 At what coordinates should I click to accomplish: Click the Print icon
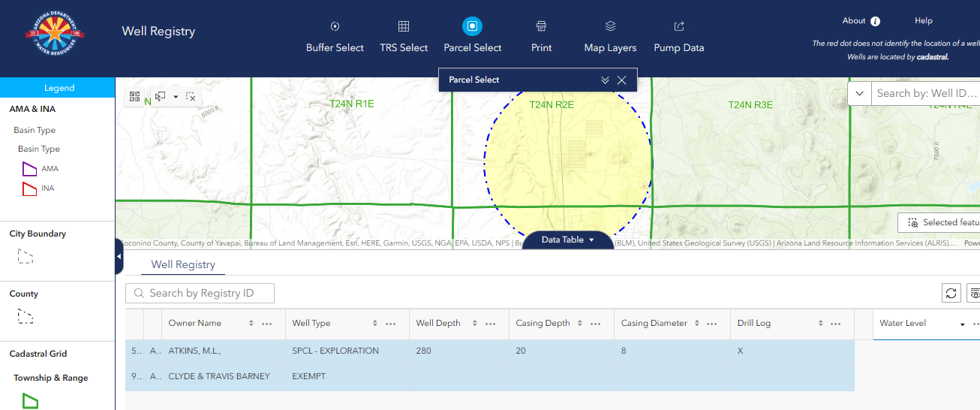pos(541,27)
